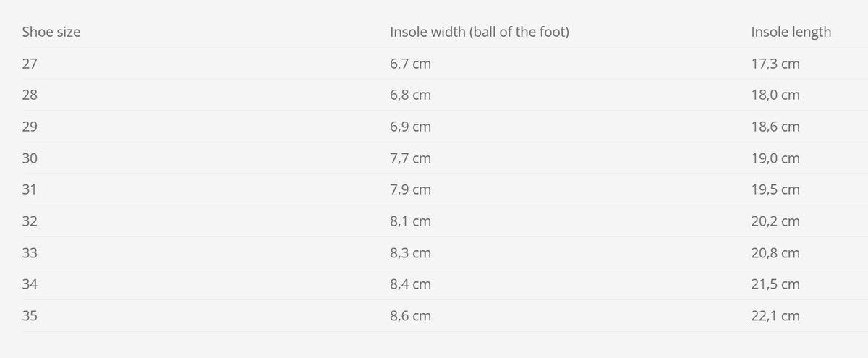The height and width of the screenshot is (358, 868).
Task: Click the 18,0 cm length value
Action: tap(775, 95)
